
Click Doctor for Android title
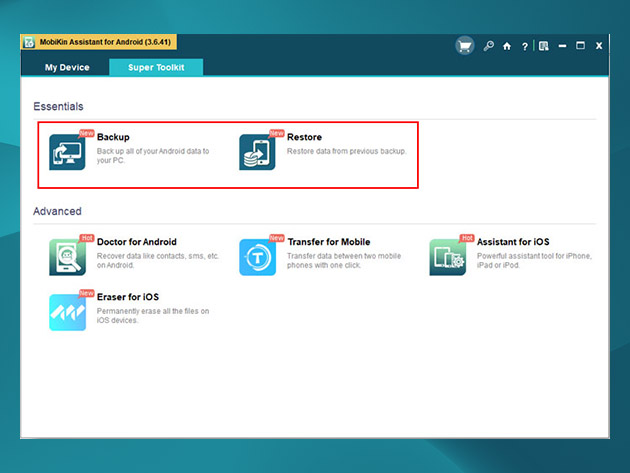tap(137, 242)
